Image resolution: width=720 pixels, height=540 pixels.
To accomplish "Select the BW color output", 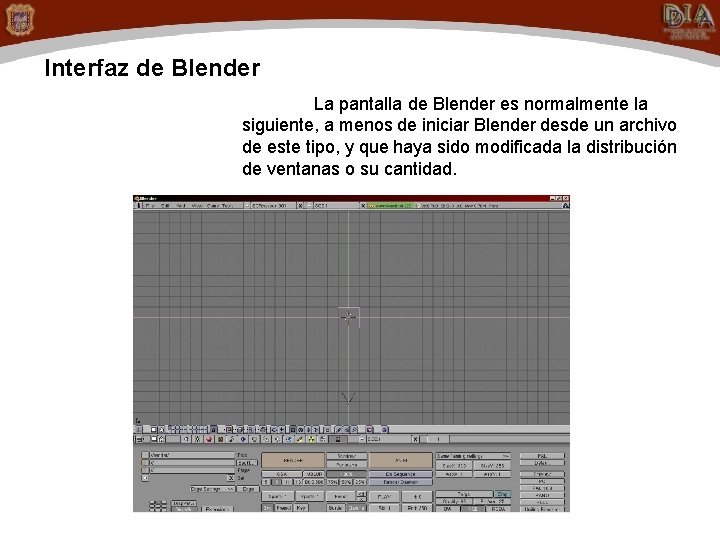I will (x=448, y=509).
